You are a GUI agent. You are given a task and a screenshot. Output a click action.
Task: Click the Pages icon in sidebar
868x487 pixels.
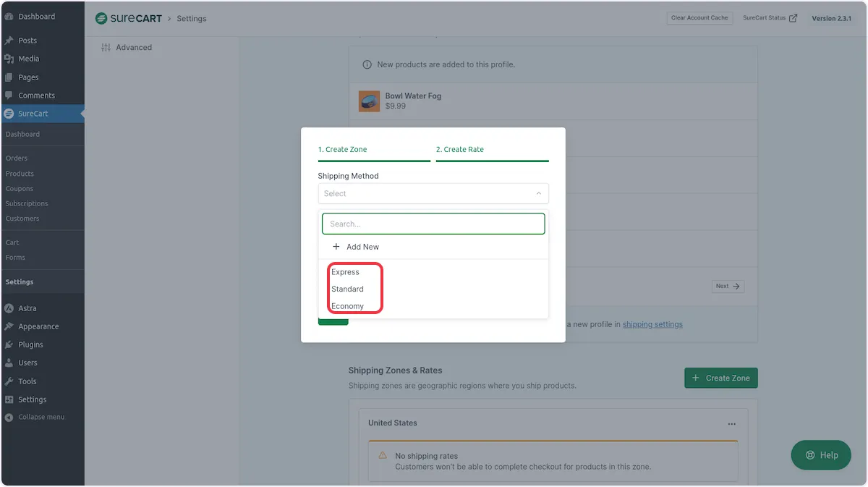(9, 77)
